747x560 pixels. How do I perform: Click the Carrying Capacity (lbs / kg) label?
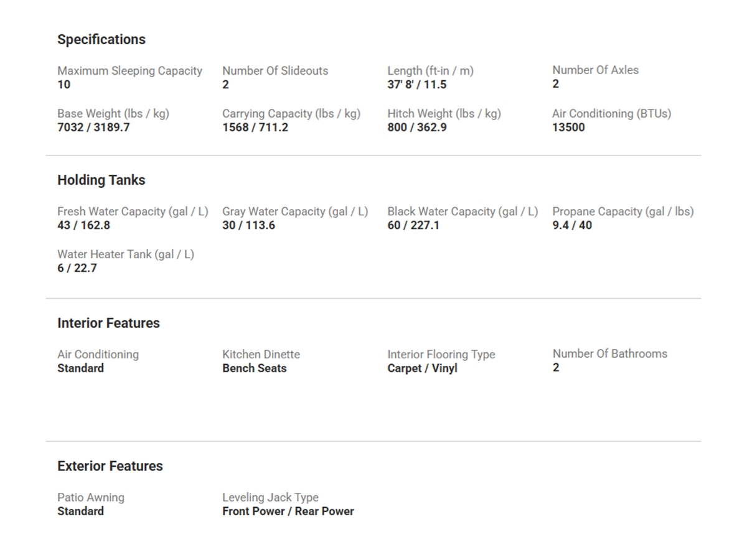pos(291,114)
